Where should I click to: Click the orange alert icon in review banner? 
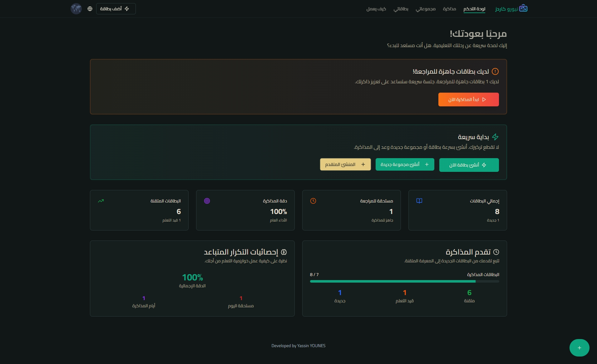pos(495,71)
